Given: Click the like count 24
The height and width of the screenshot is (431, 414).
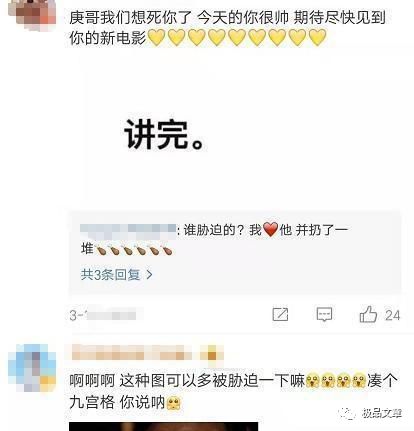Looking at the screenshot, I should point(392,315).
